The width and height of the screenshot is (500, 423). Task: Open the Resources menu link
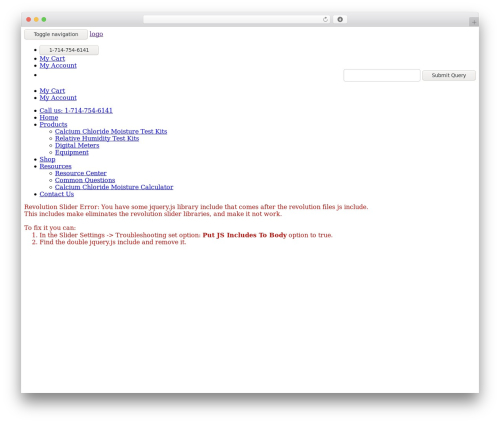pos(55,166)
